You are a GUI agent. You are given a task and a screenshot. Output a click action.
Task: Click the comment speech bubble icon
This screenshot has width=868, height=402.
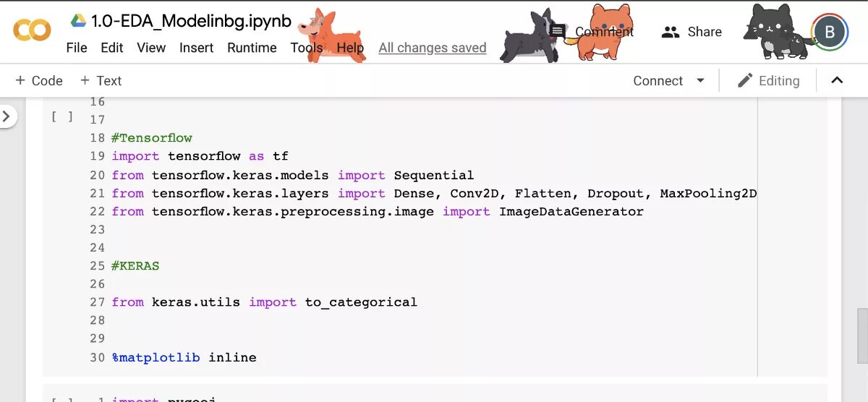point(558,31)
